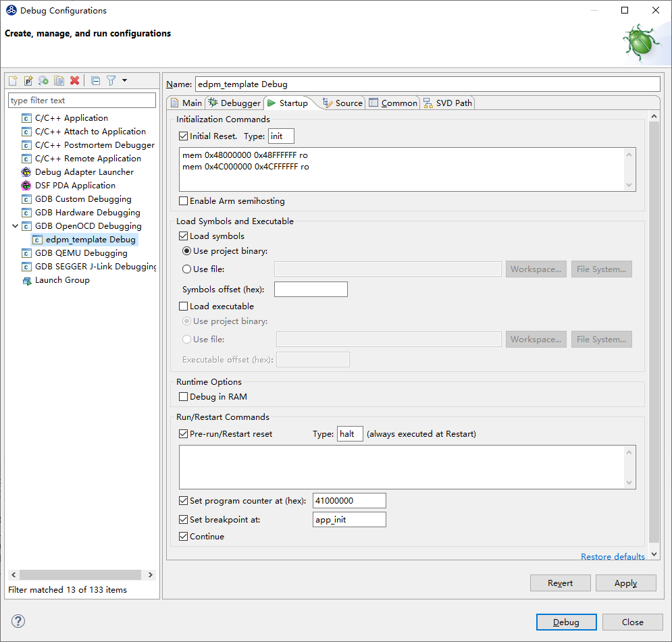672x642 pixels.
Task: Enable Arm semihosting checkbox
Action: click(184, 201)
